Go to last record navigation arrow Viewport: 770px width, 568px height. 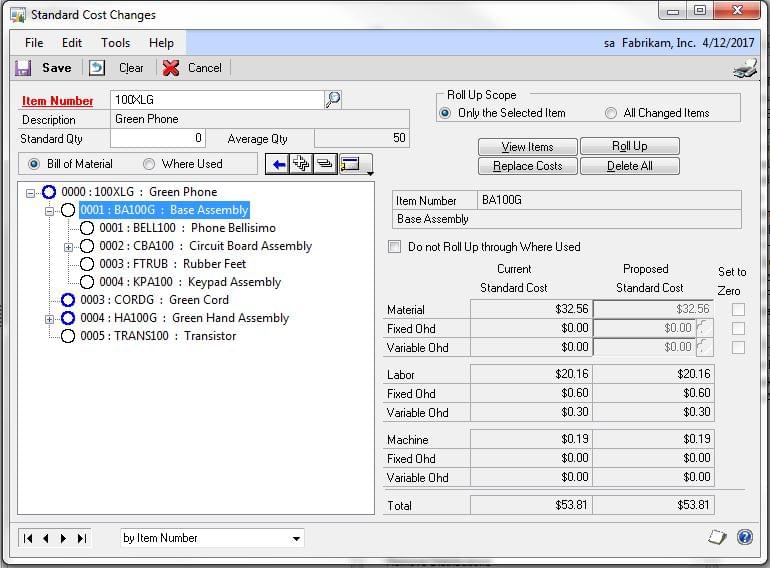(x=82, y=538)
